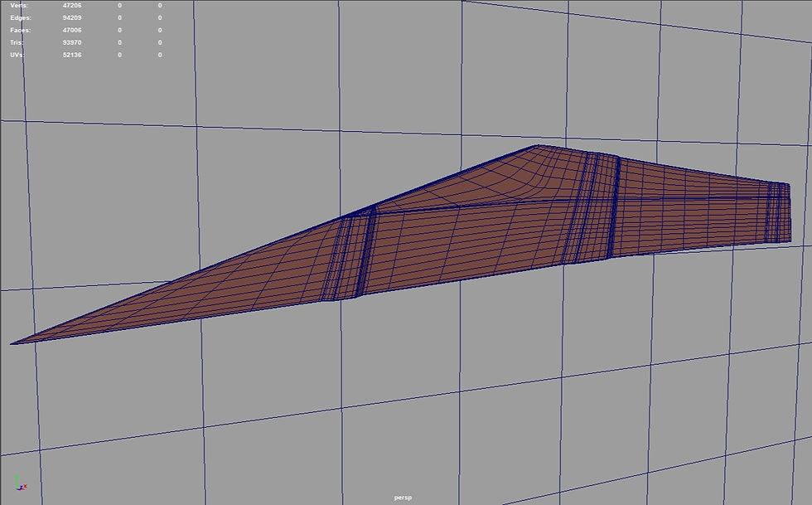The image size is (812, 505).
Task: Click the XYZ axis orientation indicator
Action: point(20,483)
